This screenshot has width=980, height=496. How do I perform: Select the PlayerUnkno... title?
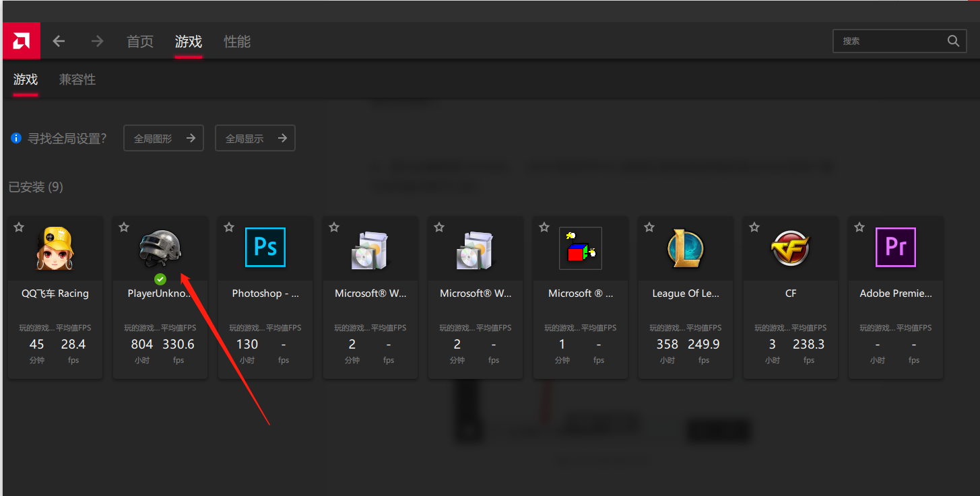(x=160, y=293)
